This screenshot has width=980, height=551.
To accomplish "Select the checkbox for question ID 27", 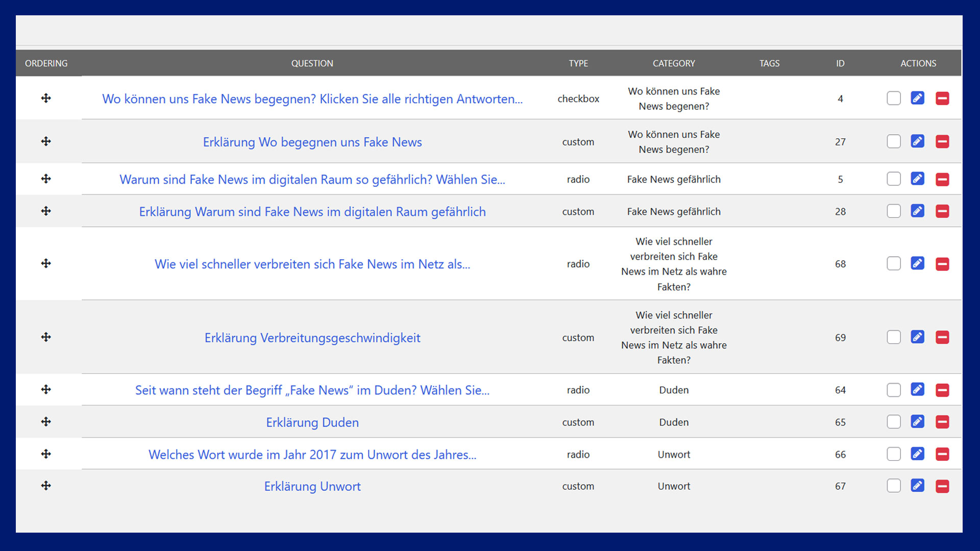I will (894, 141).
